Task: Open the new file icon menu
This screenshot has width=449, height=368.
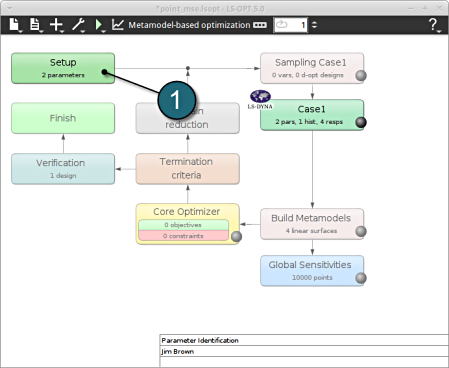Action: [14, 25]
